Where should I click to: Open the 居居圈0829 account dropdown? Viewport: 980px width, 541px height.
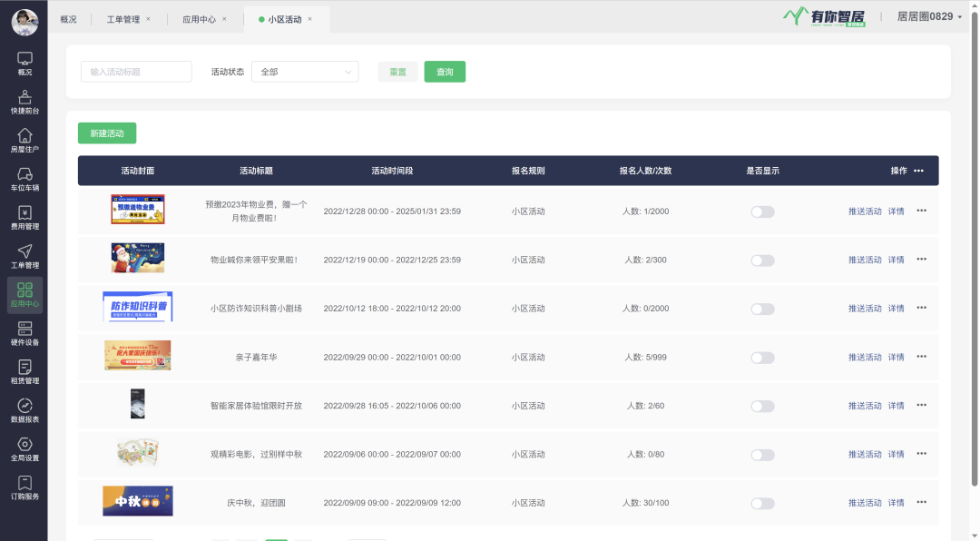point(929,16)
